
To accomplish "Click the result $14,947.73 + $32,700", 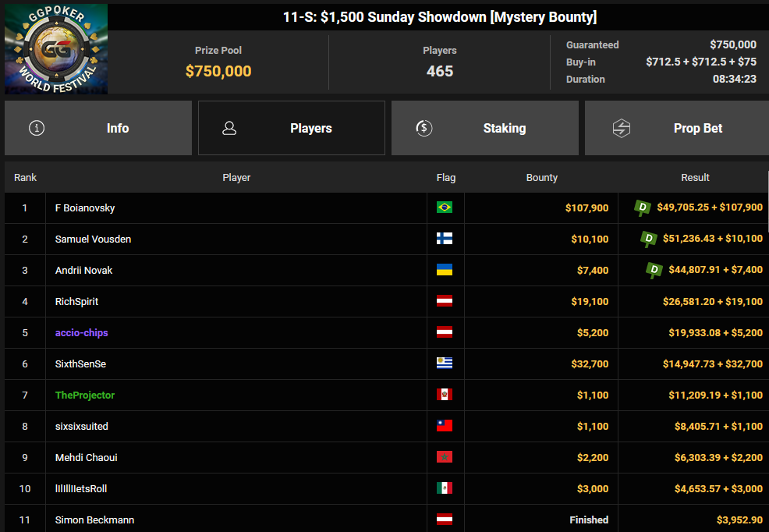I will click(x=713, y=364).
